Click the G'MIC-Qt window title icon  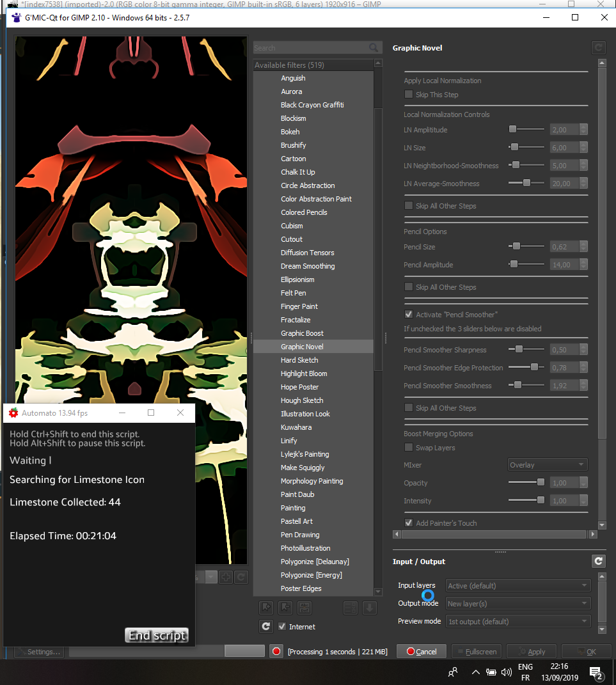[x=17, y=17]
